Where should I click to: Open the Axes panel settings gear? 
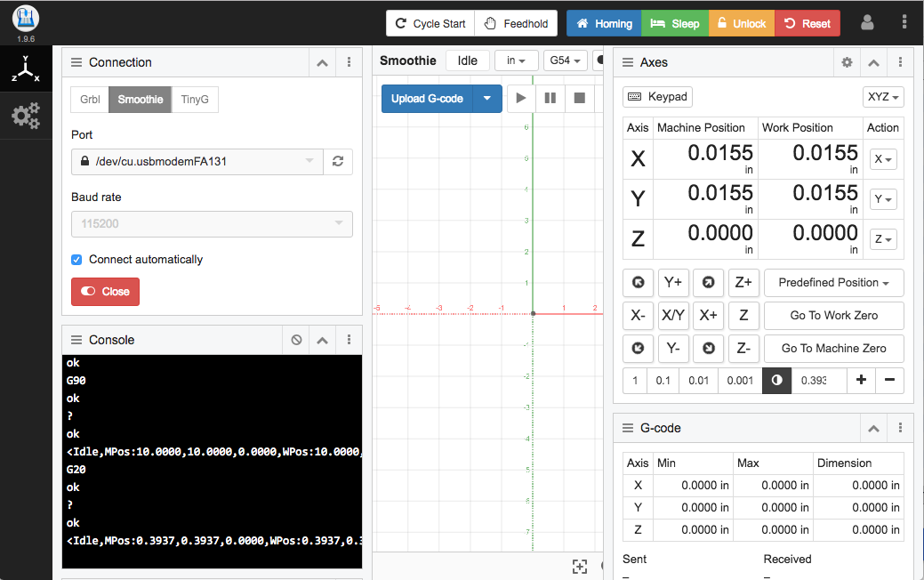847,62
